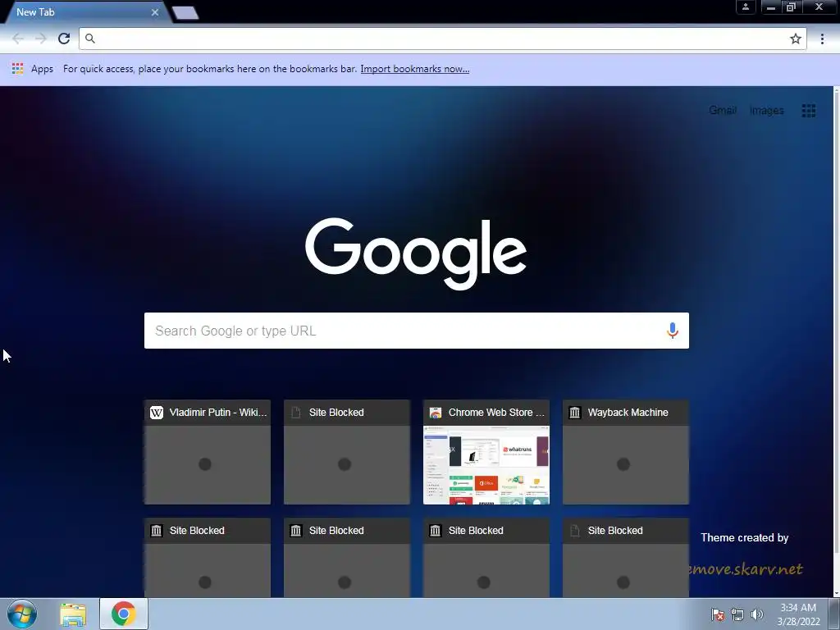Focus the address bar input
Viewport: 840px width, 630px height.
point(442,39)
